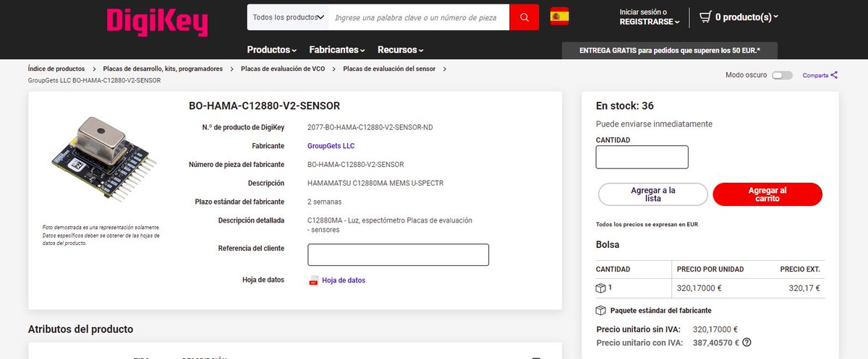Click the GroupGets LLC manufacturer link
Screen dimensions: 868x359
(x=331, y=146)
